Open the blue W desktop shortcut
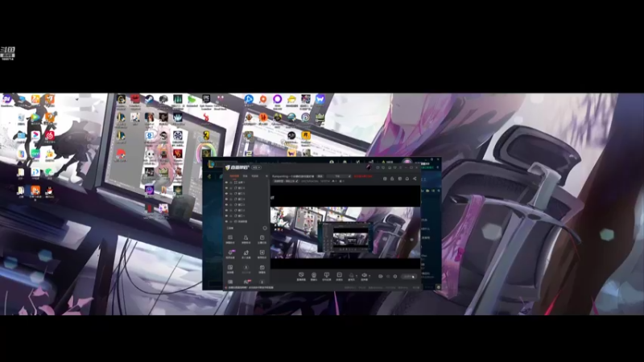Image resolution: width=644 pixels, height=362 pixels. [320, 99]
